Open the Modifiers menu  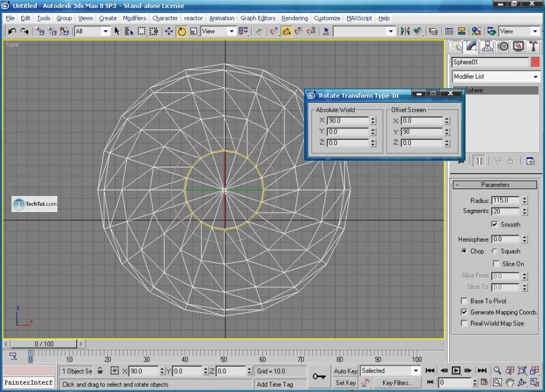(134, 18)
